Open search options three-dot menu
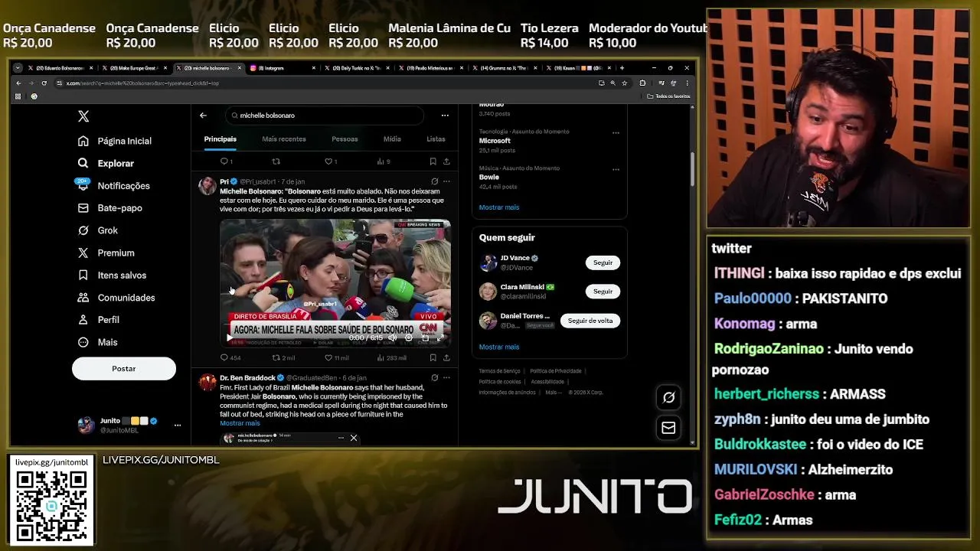Viewport: 980px width, 551px height. 445,116
